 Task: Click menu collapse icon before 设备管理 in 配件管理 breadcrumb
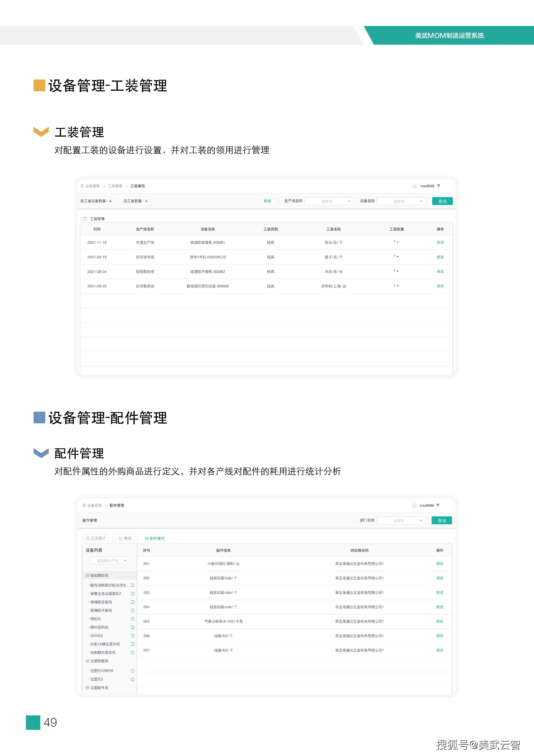84,505
